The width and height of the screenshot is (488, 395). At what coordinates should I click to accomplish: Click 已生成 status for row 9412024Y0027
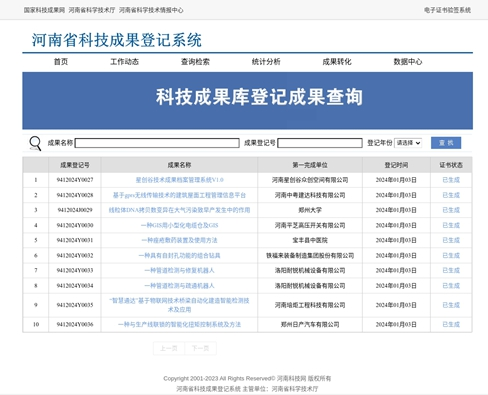point(451,180)
